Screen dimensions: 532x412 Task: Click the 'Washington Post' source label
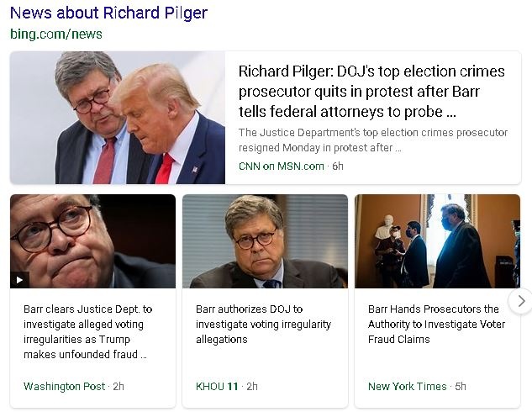tap(65, 386)
